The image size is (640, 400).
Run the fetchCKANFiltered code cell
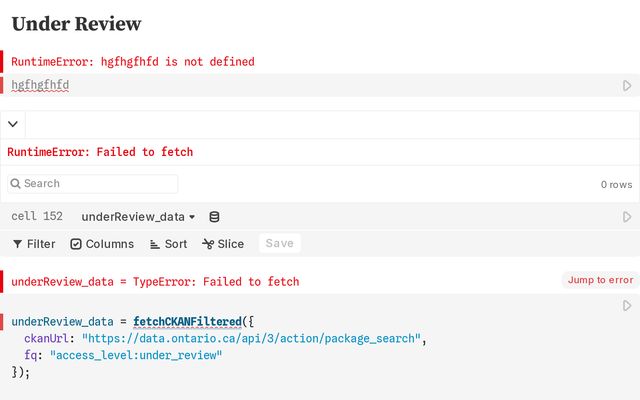coord(627,306)
